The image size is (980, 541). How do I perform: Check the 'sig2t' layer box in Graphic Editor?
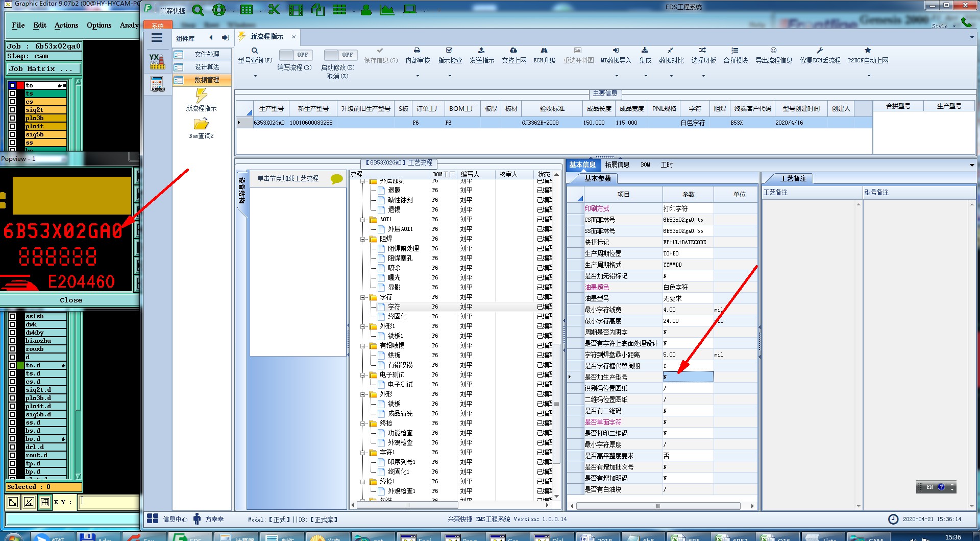[12, 110]
